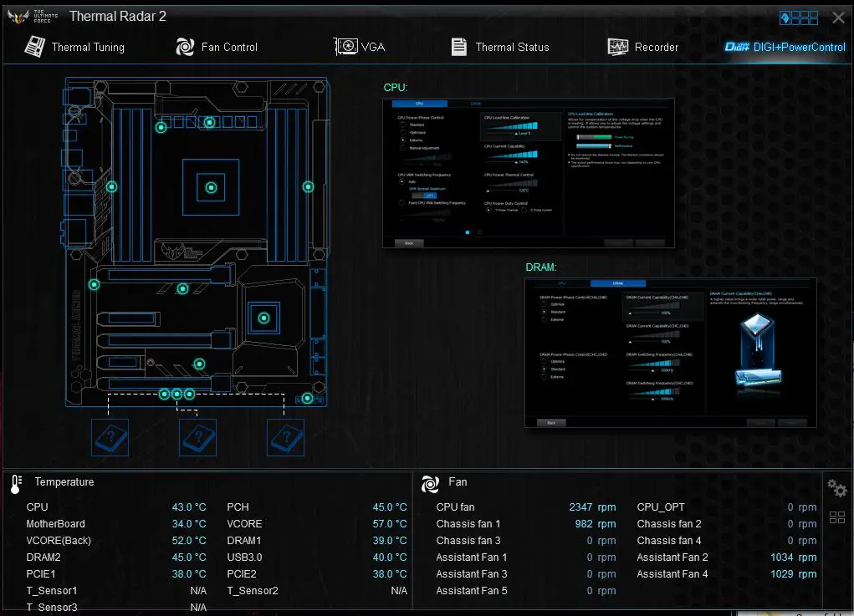Image resolution: width=854 pixels, height=616 pixels.
Task: Click the CPU_OPT fan label
Action: coord(661,507)
